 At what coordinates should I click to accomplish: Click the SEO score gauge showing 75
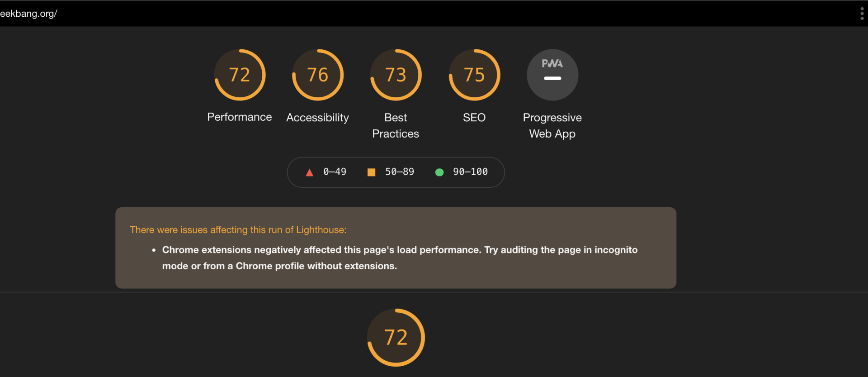(474, 75)
